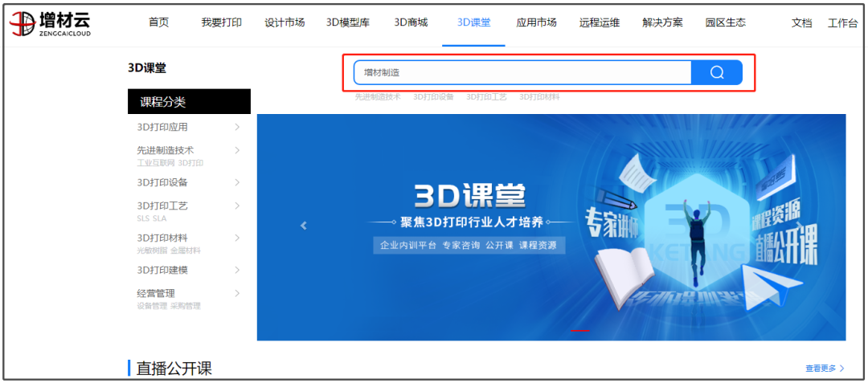The width and height of the screenshot is (868, 383).
Task: Click 先进制造技术 hot keyword under search
Action: tap(378, 96)
